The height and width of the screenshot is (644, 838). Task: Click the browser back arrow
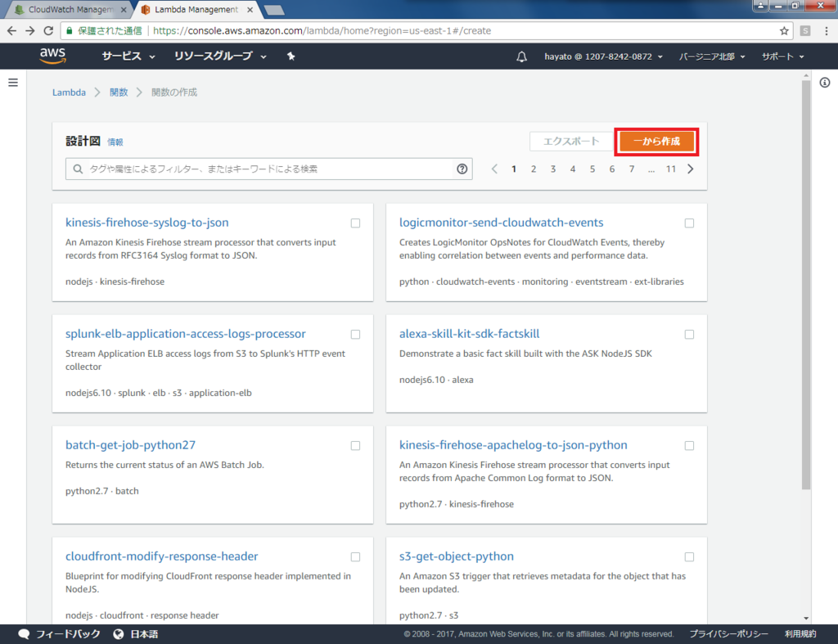tap(11, 31)
